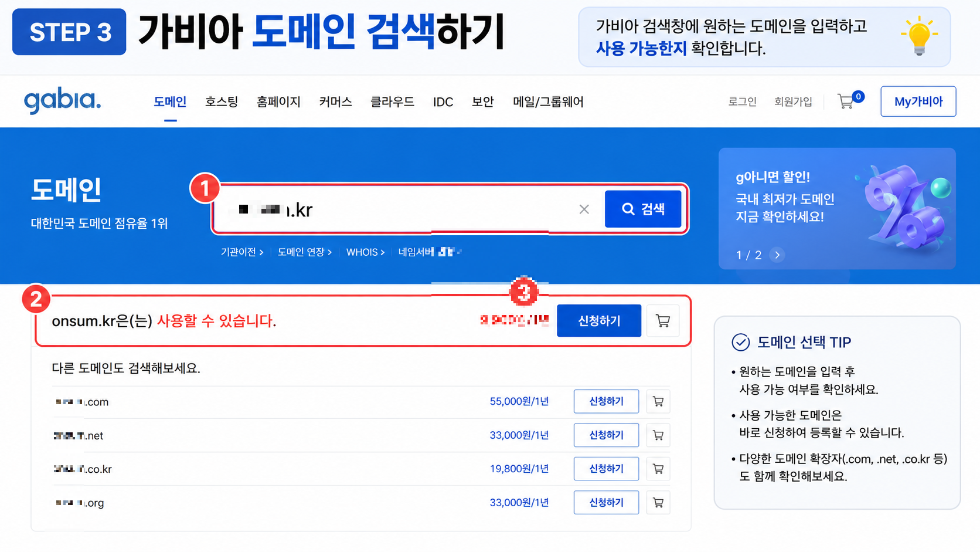Viewport: 980px width, 552px height.
Task: Click the 사용할 수 있습니다 availability message
Action: 216,321
